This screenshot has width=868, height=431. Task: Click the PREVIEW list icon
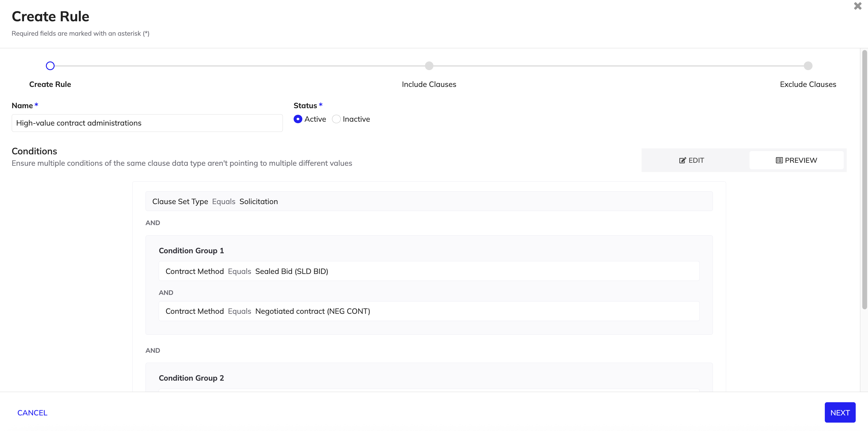click(x=779, y=161)
